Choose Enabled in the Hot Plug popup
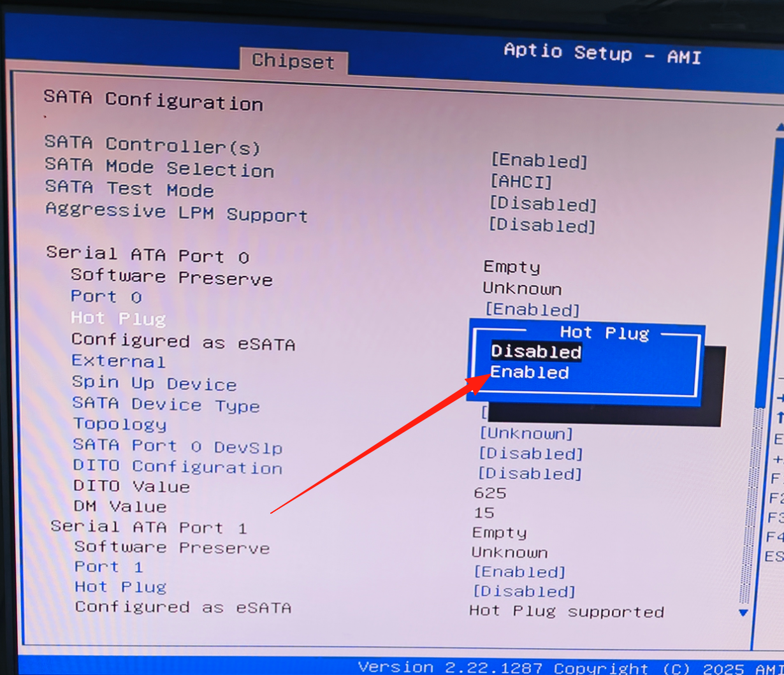 click(x=530, y=373)
